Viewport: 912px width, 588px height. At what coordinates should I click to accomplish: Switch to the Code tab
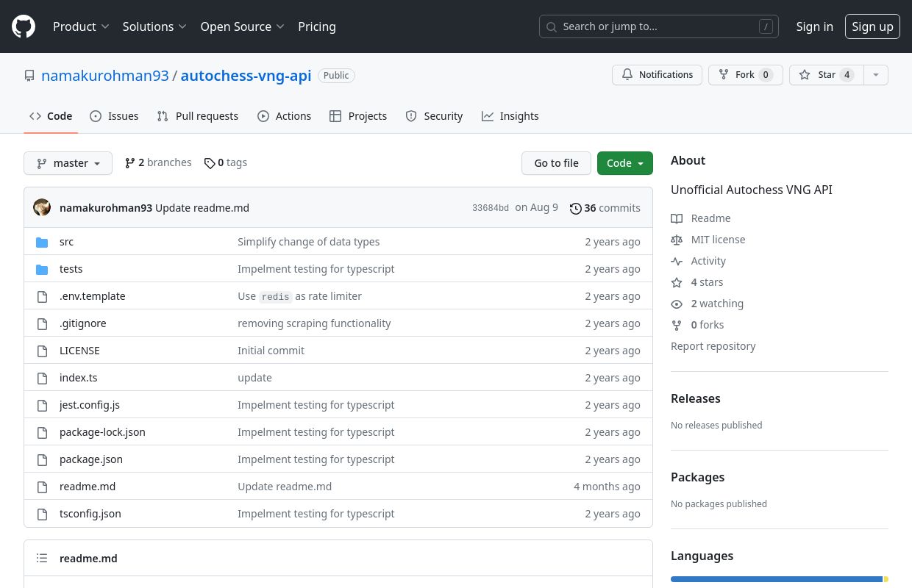point(51,116)
